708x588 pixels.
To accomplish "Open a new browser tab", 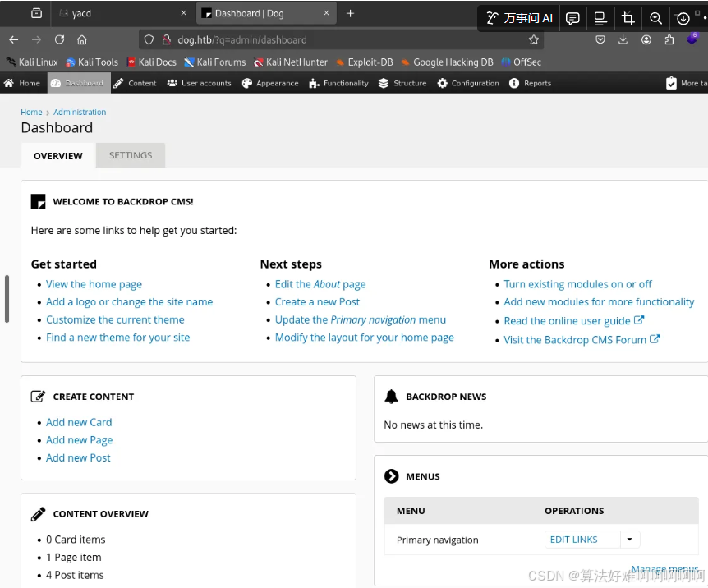I will click(x=350, y=13).
